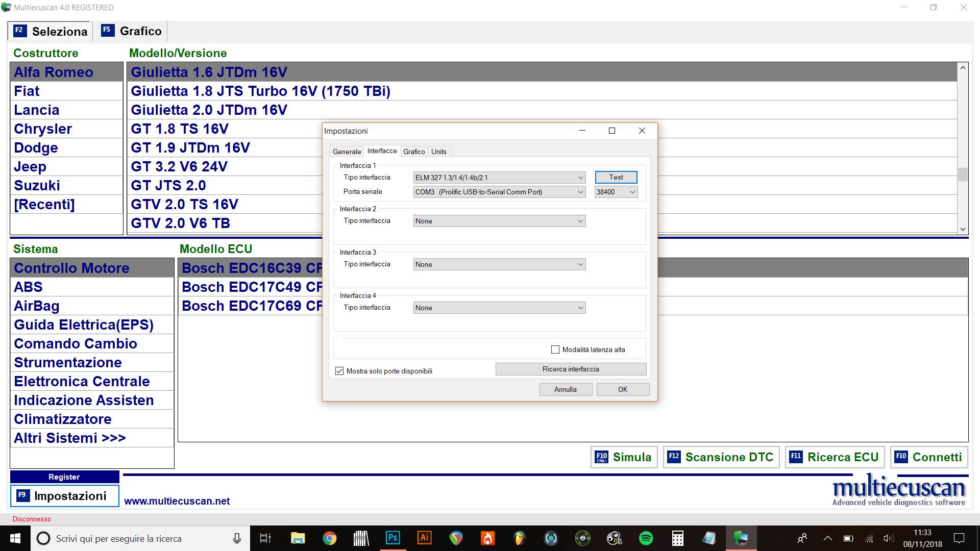Click Annulla in Impostazioni dialog
Viewport: 980px width, 551px height.
tap(566, 389)
